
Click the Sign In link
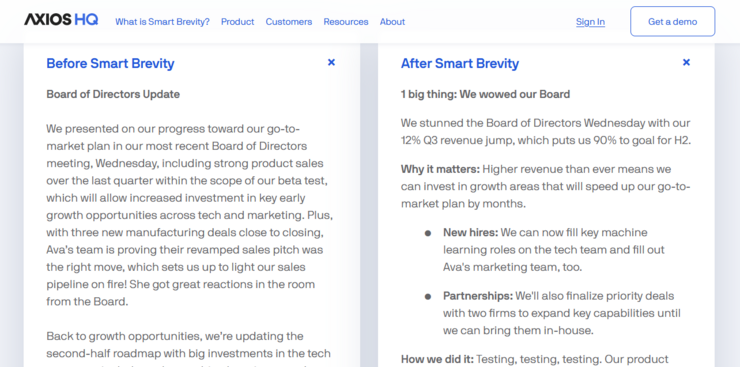click(590, 22)
